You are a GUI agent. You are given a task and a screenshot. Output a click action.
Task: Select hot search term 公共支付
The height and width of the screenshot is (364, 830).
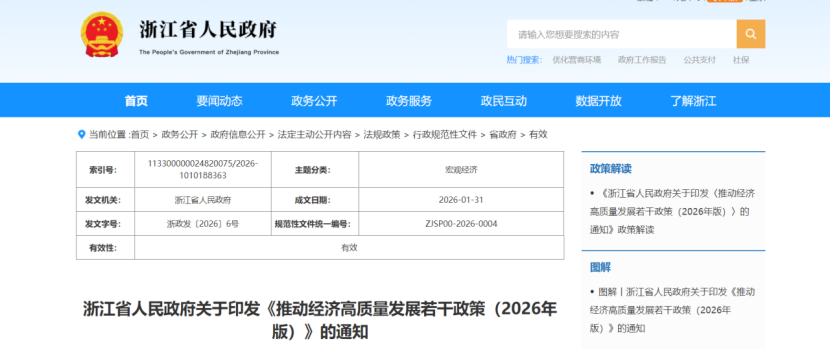(699, 60)
